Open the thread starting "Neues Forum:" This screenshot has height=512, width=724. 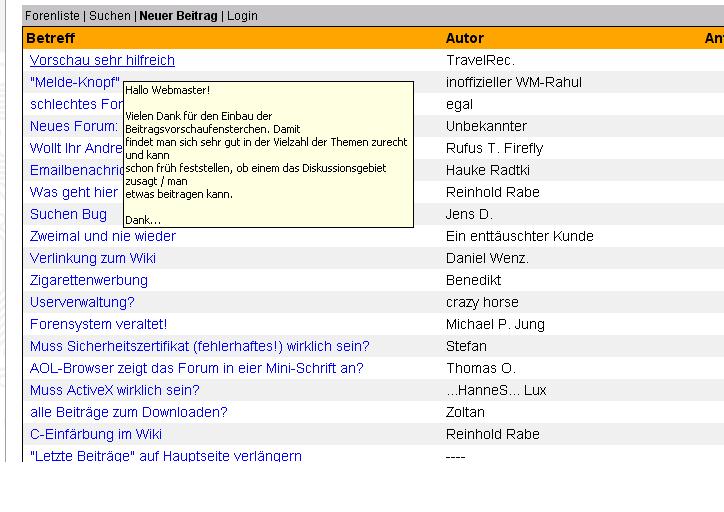click(74, 126)
